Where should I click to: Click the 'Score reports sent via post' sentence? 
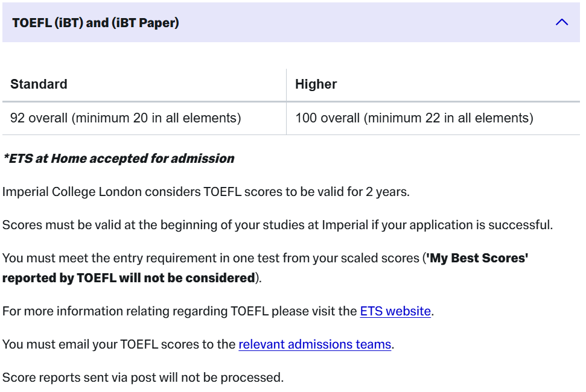[143, 378]
